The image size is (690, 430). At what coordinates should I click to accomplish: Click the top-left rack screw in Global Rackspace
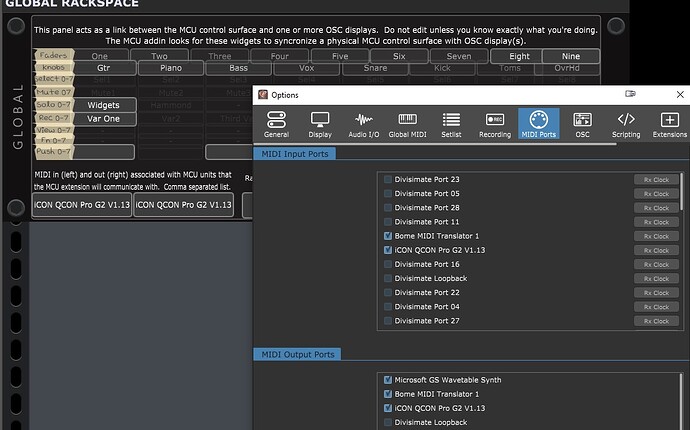pos(16,26)
